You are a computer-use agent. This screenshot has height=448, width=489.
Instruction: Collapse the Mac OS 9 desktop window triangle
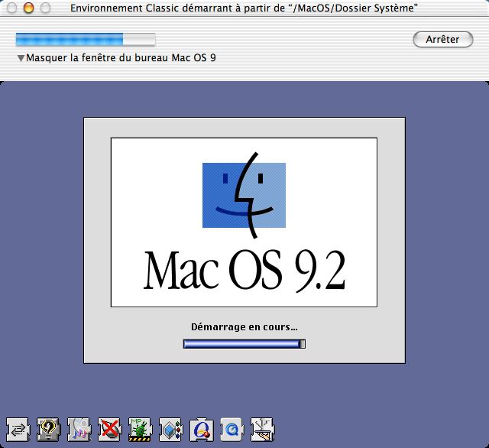pos(21,58)
